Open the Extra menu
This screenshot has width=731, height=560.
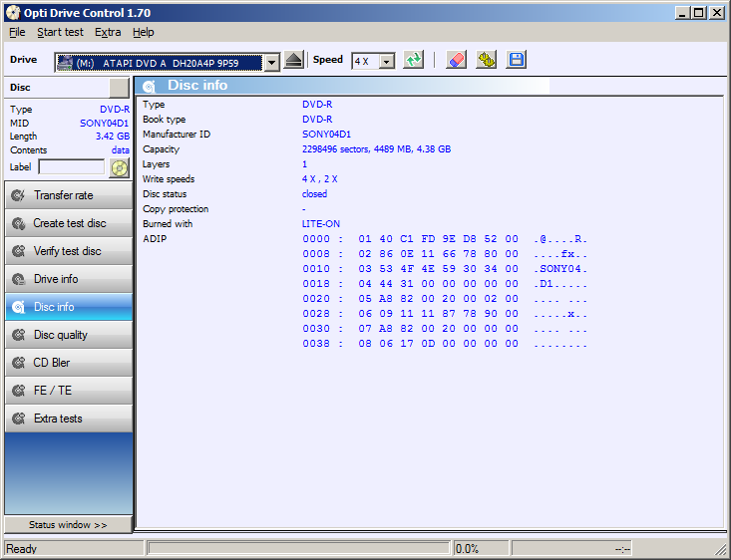[108, 32]
